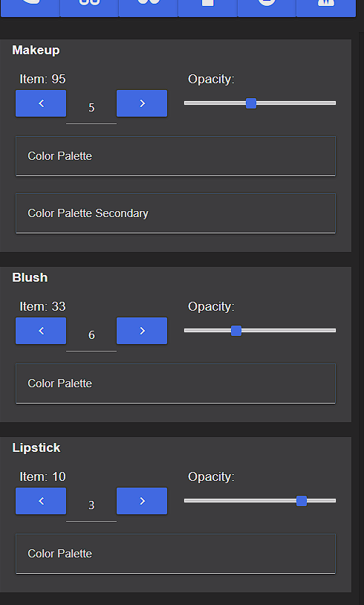Click the previous arrow for Makeup item
The width and height of the screenshot is (364, 605).
[41, 103]
